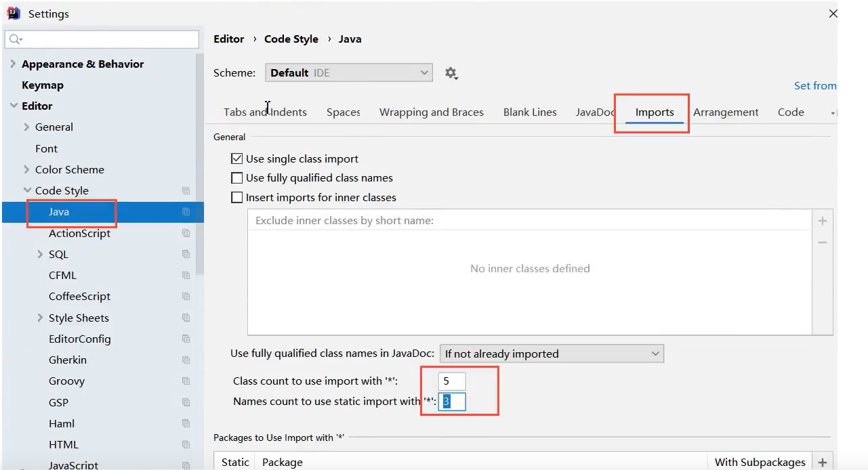Open the JavaDoc fully qualified names dropdown
The image size is (868, 470).
pos(552,354)
